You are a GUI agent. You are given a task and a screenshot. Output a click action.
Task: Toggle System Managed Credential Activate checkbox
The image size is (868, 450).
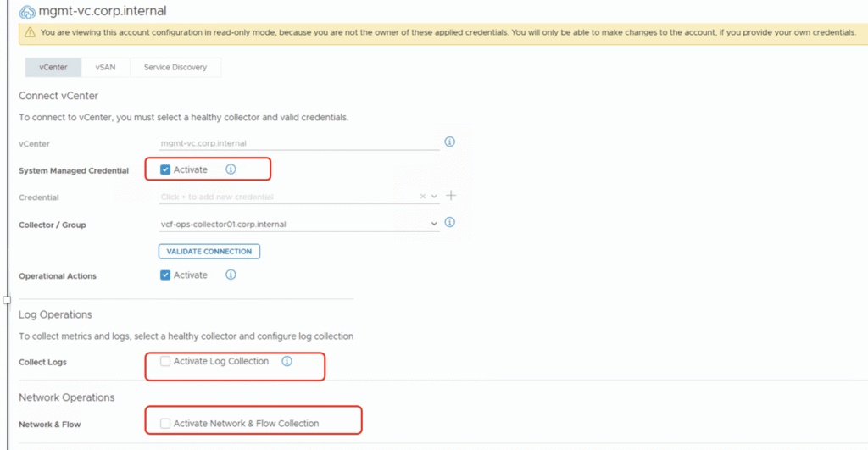(165, 169)
